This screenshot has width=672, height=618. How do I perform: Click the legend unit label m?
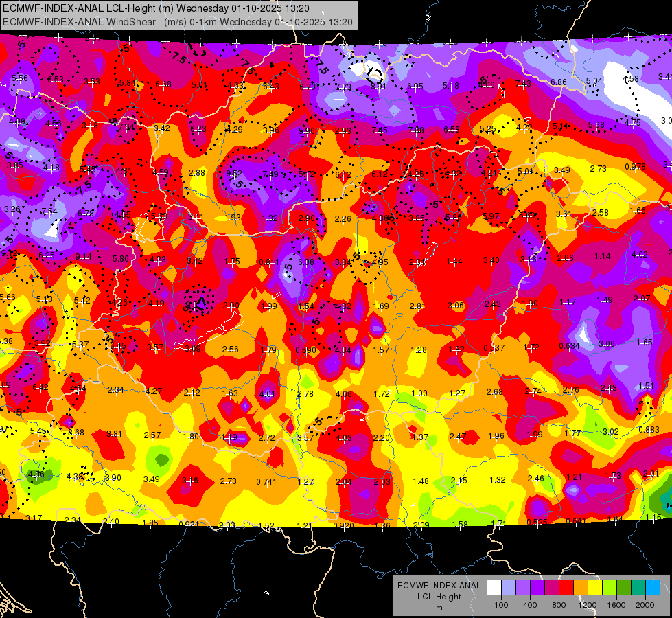439,608
